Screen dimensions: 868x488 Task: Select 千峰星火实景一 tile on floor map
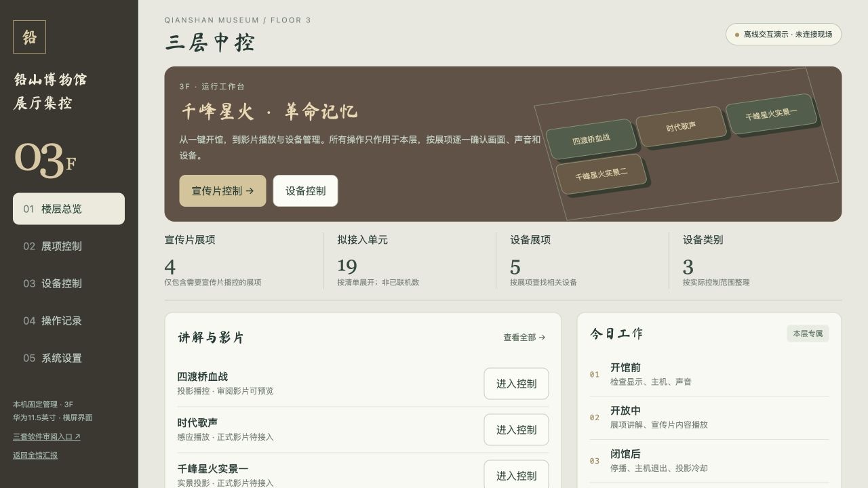click(771, 114)
